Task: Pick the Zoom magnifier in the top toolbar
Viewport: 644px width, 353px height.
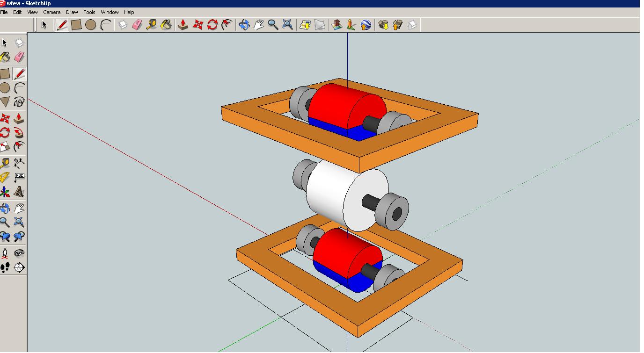Action: pos(273,25)
